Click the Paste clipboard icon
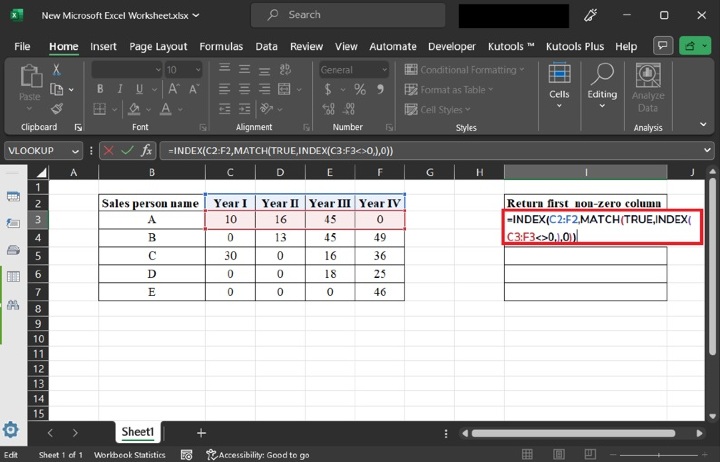Viewport: 720px width, 462px height. 30,84
